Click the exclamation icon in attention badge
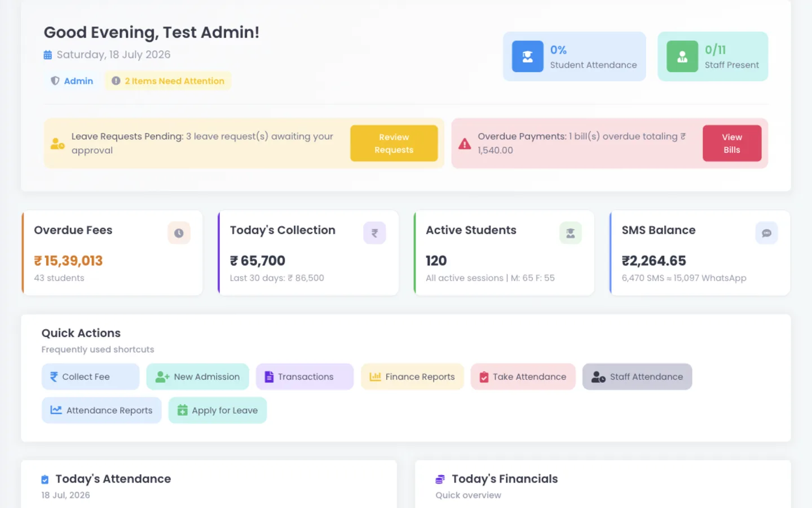Screen dimensions: 812x508 116,81
